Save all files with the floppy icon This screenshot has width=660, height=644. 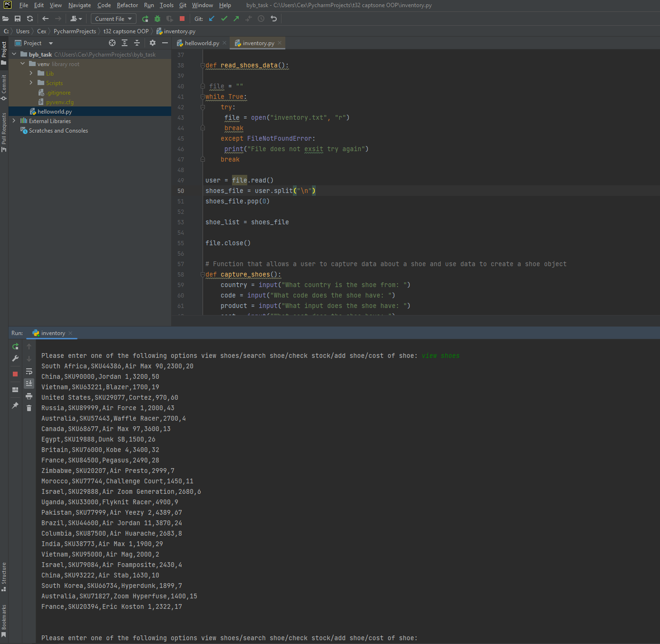[18, 19]
